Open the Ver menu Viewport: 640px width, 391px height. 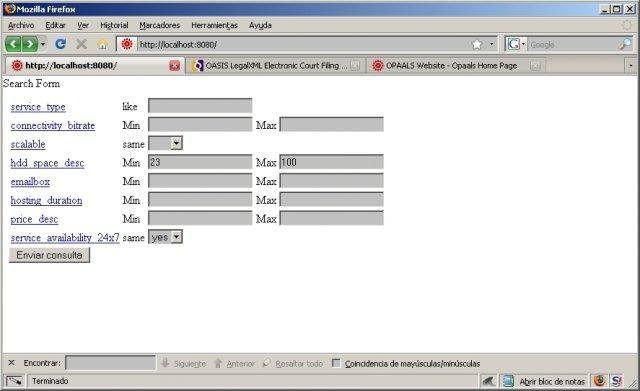point(83,25)
